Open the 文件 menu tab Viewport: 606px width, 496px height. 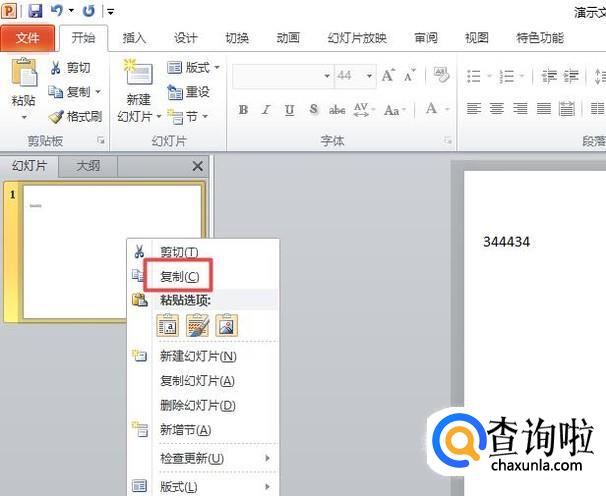tap(27, 38)
